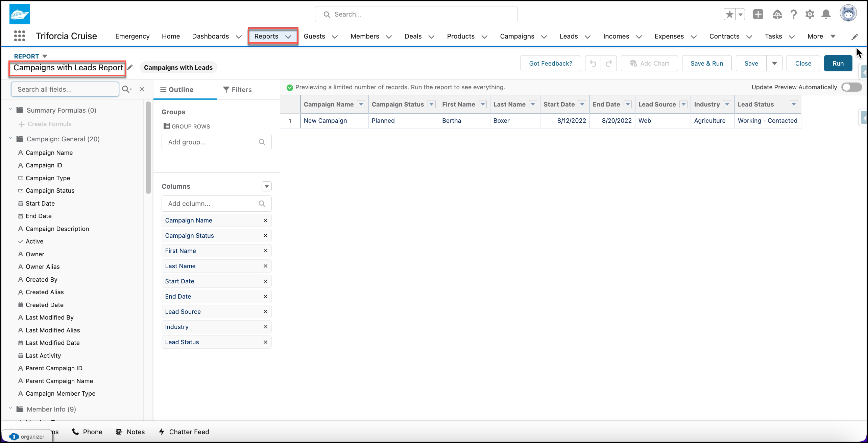
Task: Open the global create plus icon
Action: 758,14
